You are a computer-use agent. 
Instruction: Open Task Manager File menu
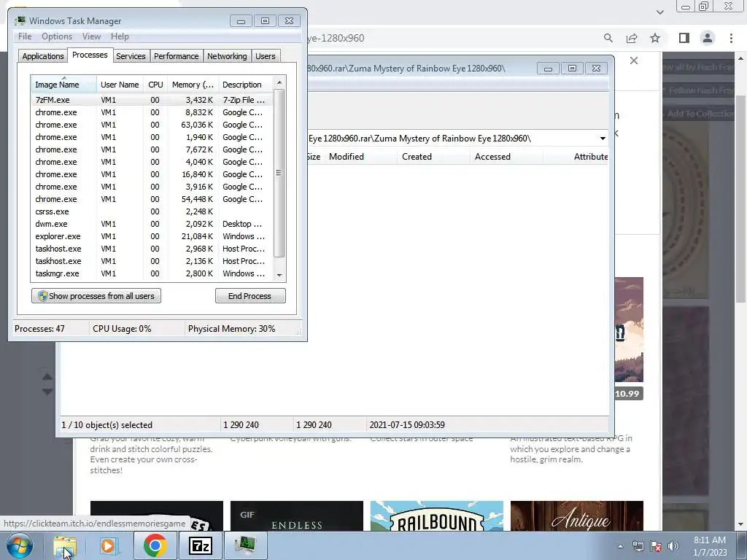click(25, 36)
